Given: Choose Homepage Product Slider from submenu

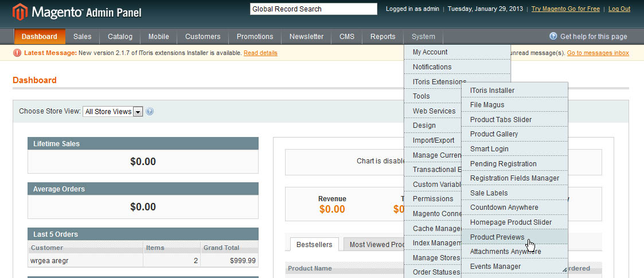Looking at the screenshot, I should point(514,222).
